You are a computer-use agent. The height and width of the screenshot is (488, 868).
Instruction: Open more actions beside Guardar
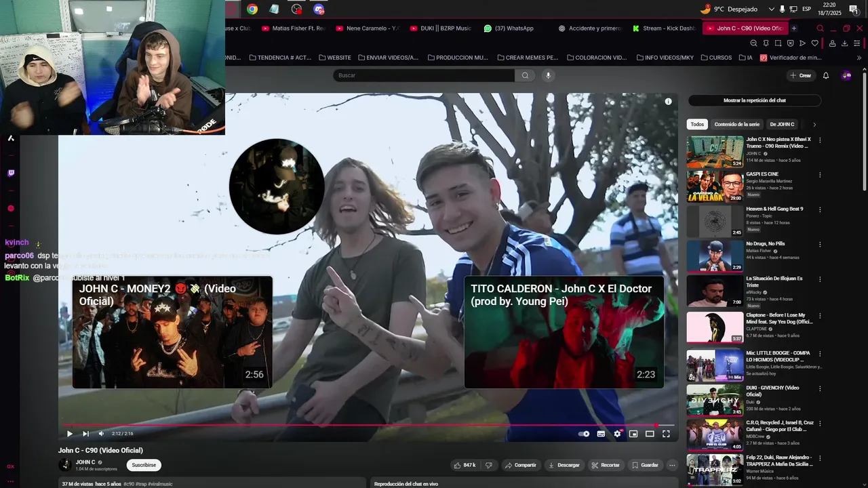pyautogui.click(x=672, y=465)
